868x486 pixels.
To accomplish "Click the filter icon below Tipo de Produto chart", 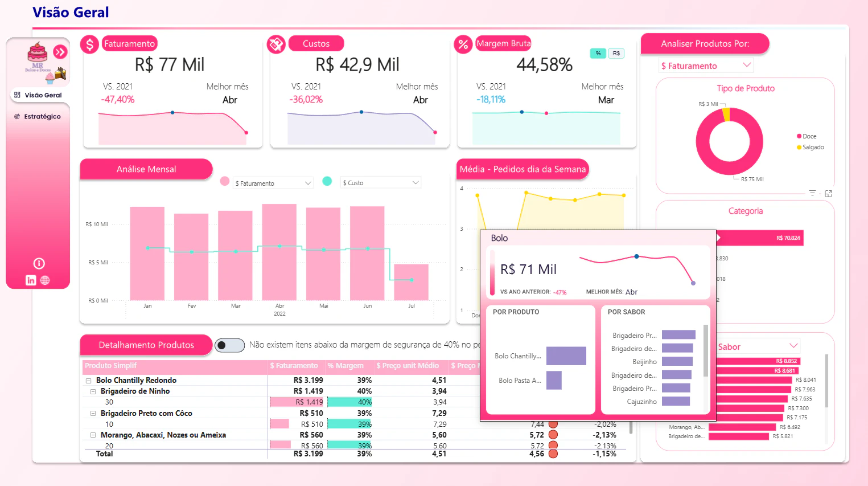I will [x=812, y=193].
